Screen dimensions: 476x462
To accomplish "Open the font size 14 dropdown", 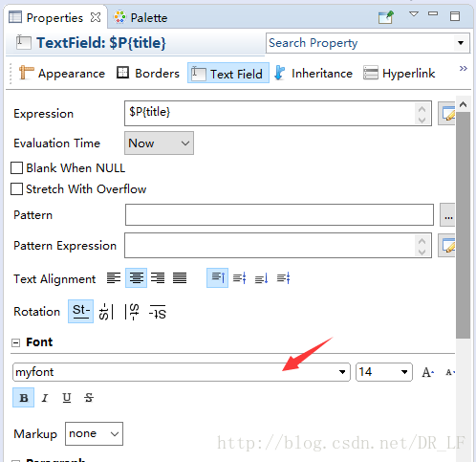I will point(404,372).
